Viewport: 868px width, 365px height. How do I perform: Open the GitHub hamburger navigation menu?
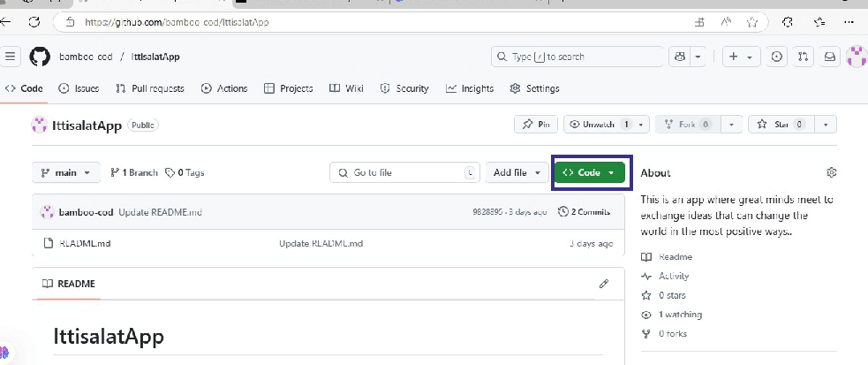(10, 57)
